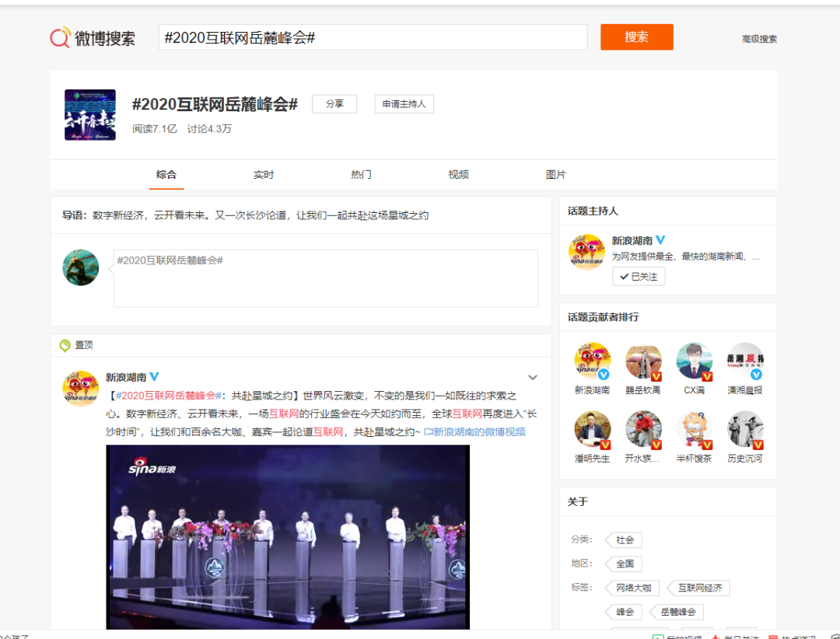The image size is (840, 639).
Task: Open the topic cover image thumbnail
Action: [x=90, y=114]
